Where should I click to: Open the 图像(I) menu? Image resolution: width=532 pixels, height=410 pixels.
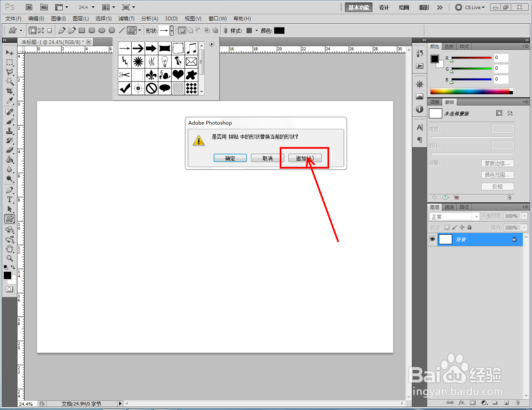click(x=59, y=19)
